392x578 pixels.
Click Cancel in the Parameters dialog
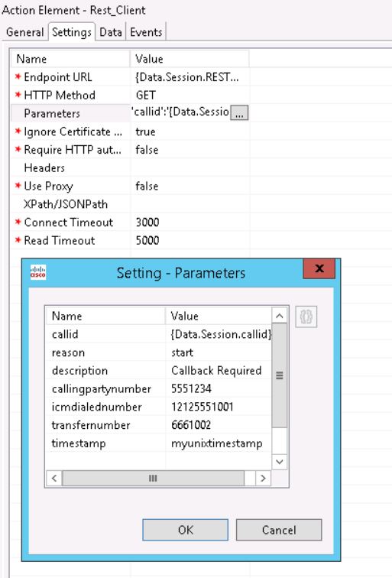279,530
